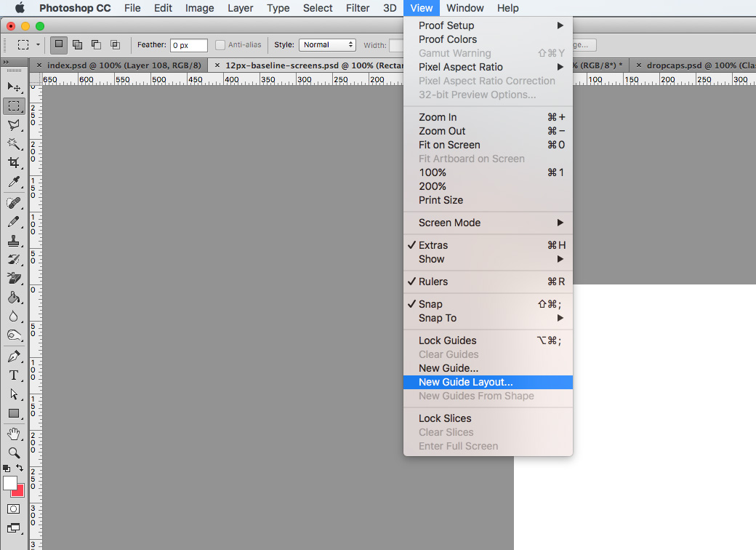The width and height of the screenshot is (756, 550).
Task: Open the Style dropdown set to Normal
Action: point(327,45)
